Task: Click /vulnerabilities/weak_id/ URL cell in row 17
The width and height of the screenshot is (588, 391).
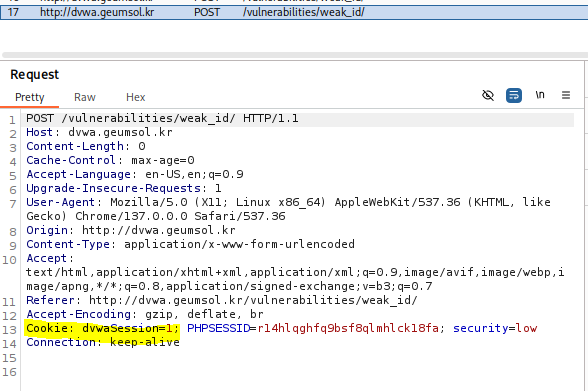Action: click(303, 12)
